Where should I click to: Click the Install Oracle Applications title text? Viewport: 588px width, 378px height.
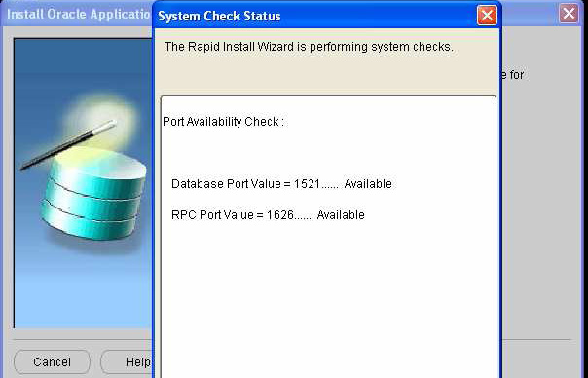(x=79, y=15)
